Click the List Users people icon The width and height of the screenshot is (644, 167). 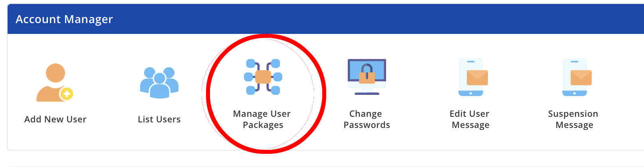[159, 83]
